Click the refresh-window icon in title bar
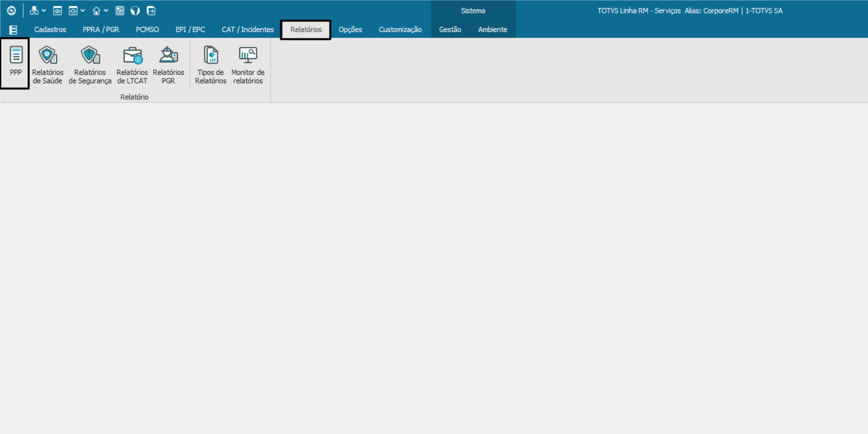Image resolution: width=868 pixels, height=434 pixels. pyautogui.click(x=73, y=10)
